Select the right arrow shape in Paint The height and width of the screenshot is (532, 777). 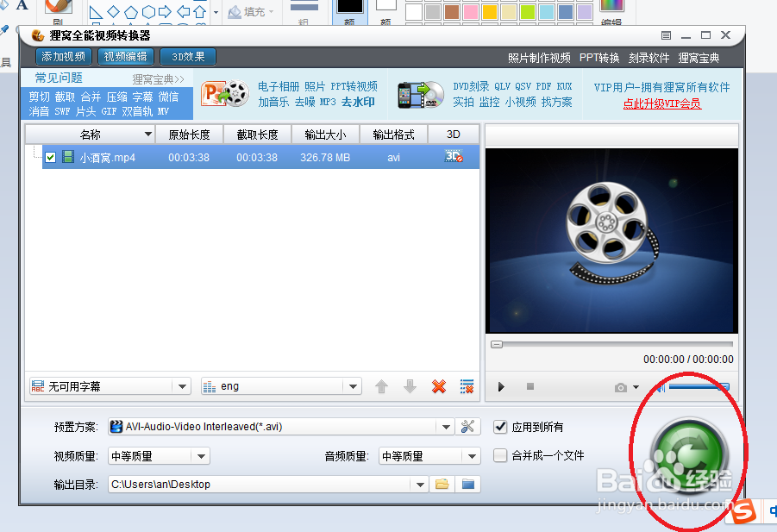pos(165,11)
